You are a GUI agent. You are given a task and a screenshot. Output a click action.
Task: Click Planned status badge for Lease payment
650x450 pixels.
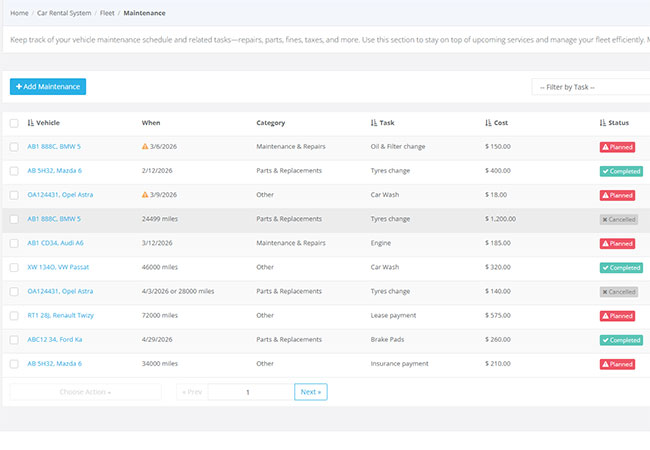[x=617, y=316]
